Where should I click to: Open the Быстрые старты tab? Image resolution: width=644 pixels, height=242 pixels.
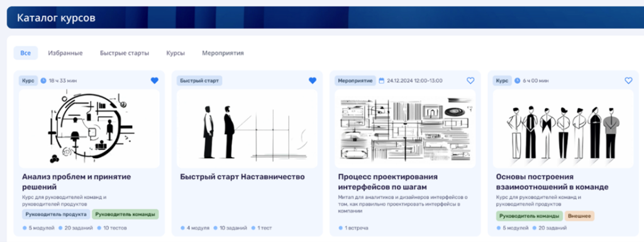tap(125, 53)
